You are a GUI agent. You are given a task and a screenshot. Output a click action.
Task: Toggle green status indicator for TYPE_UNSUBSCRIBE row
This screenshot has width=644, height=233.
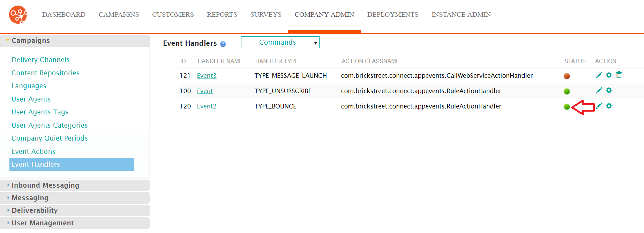pos(567,91)
